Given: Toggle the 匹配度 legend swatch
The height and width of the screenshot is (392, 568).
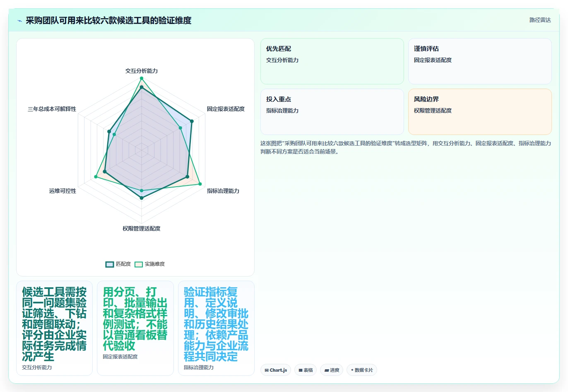Looking at the screenshot, I should 110,265.
